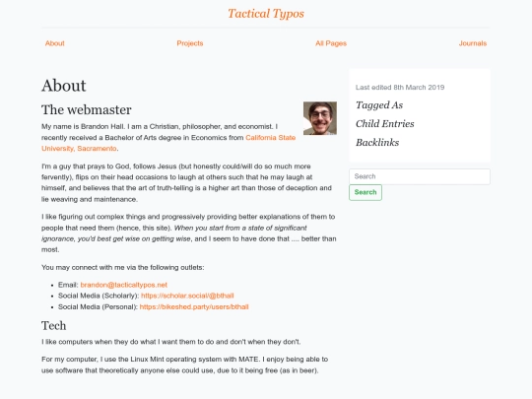Open the Journals navigation link
532x399 pixels.
[x=473, y=43]
